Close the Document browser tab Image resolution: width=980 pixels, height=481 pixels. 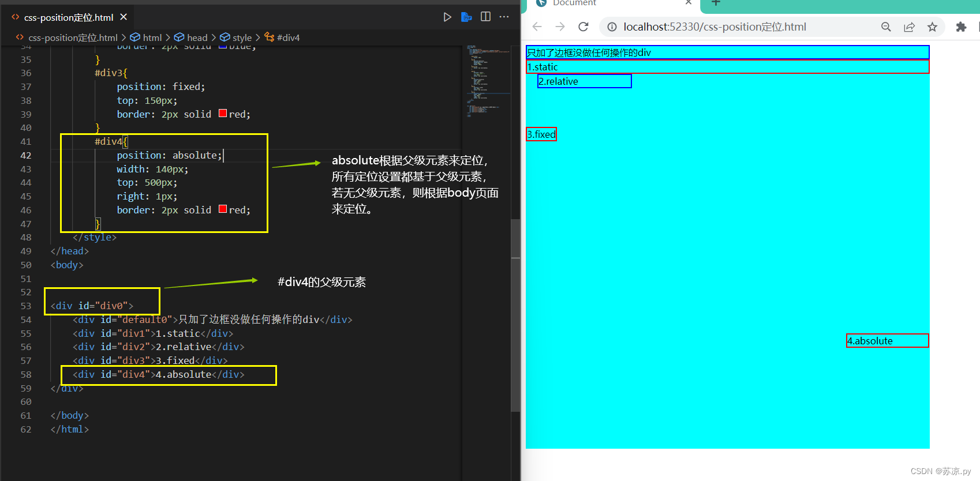click(x=689, y=3)
